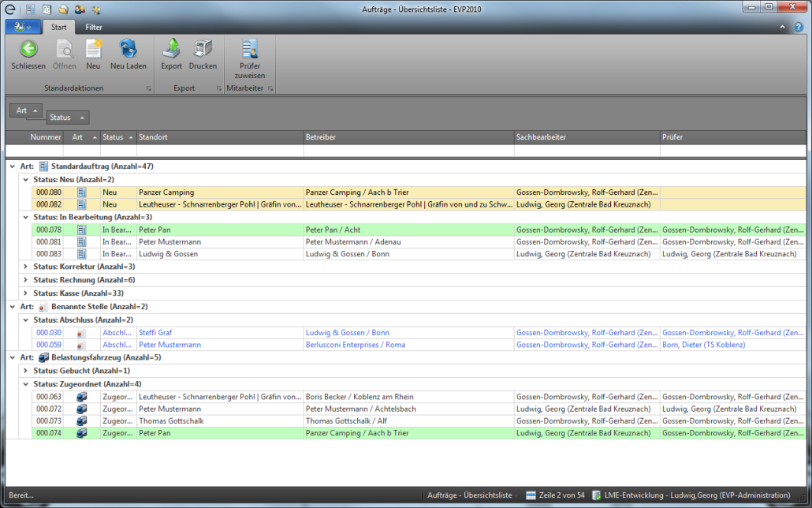
Task: Reload the list with Neu Laden
Action: coord(128,49)
